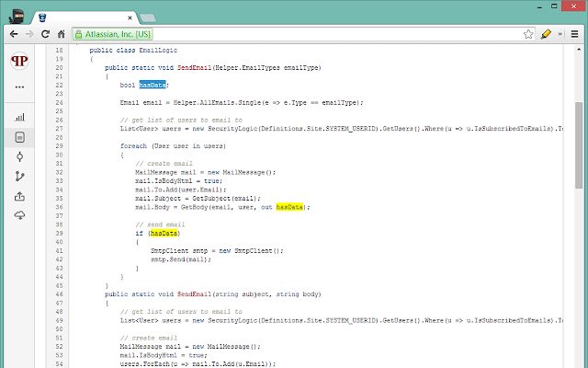Activate the yellow highlighter extension icon
This screenshot has width=588, height=368.
pos(546,34)
